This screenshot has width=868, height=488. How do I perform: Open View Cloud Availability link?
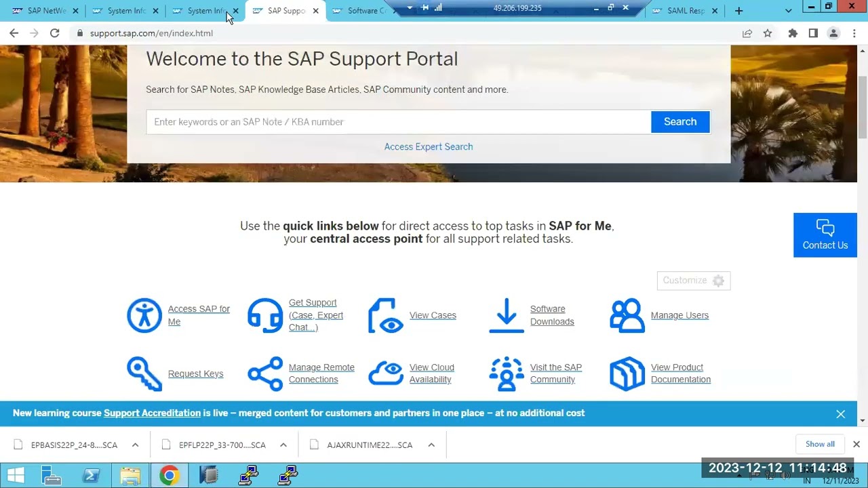[431, 373]
